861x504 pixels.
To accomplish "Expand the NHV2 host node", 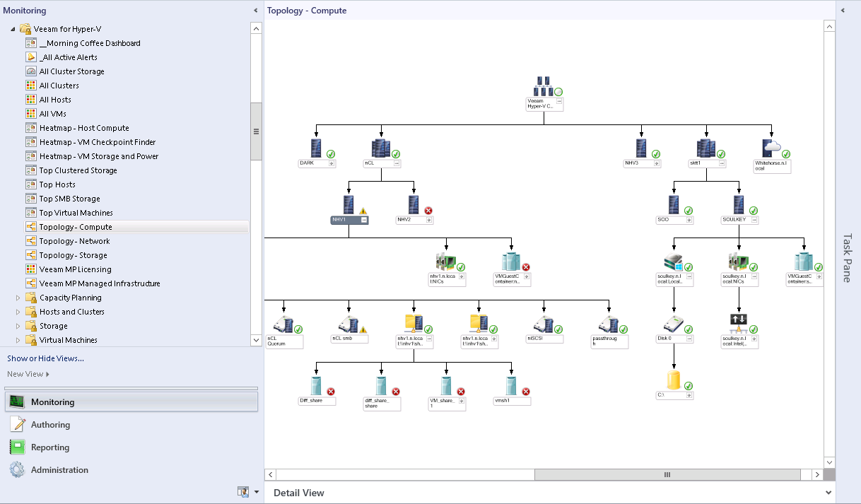I will [x=429, y=220].
